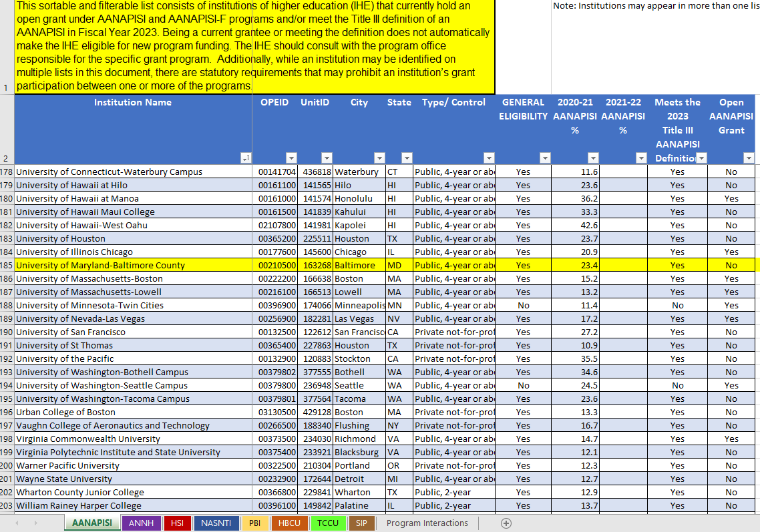
Task: Switch to the HSI sheet tab
Action: tap(177, 523)
